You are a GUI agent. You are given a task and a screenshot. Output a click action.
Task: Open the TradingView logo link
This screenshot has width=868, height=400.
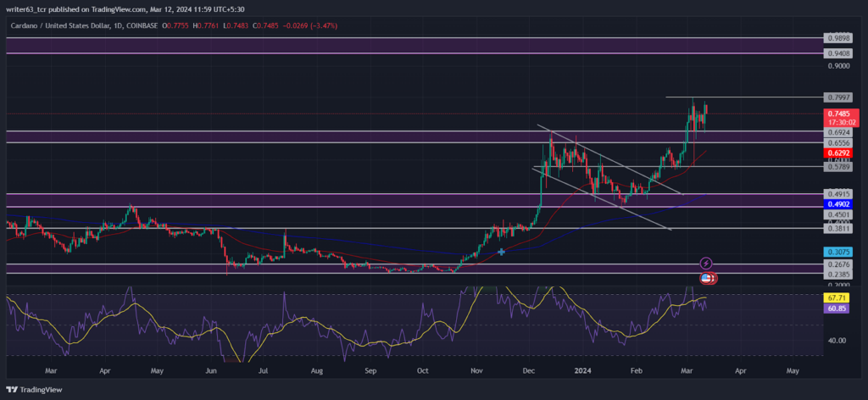click(x=34, y=390)
